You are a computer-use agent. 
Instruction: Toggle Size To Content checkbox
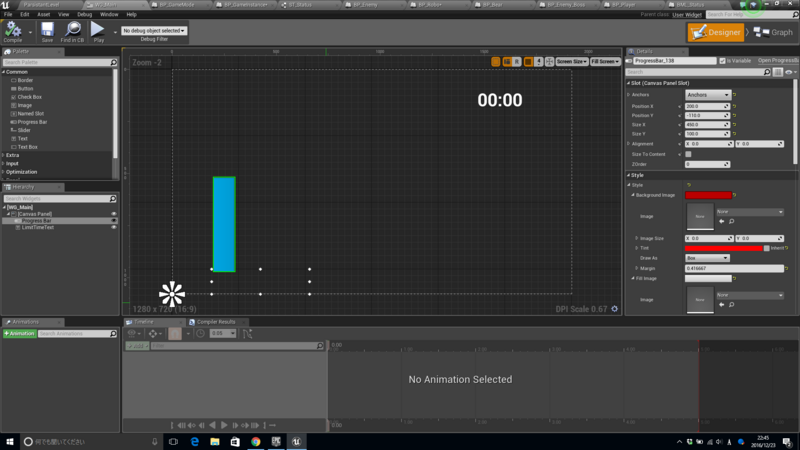point(688,154)
